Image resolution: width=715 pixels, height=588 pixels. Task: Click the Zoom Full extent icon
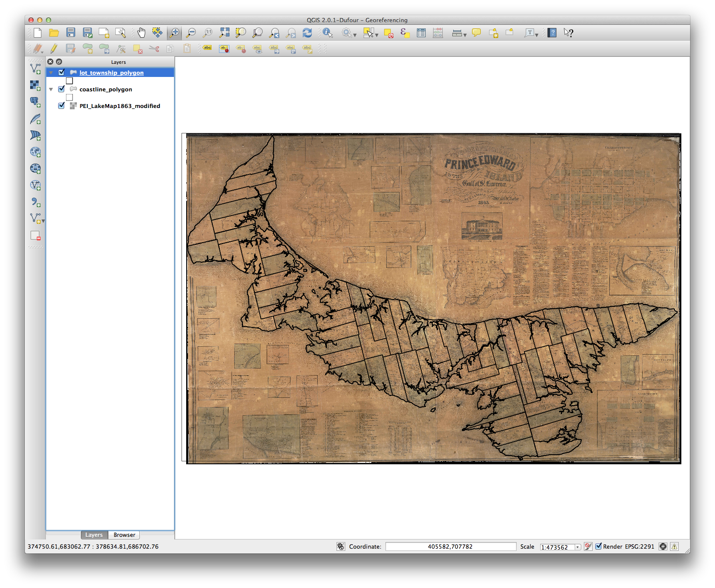pyautogui.click(x=224, y=33)
